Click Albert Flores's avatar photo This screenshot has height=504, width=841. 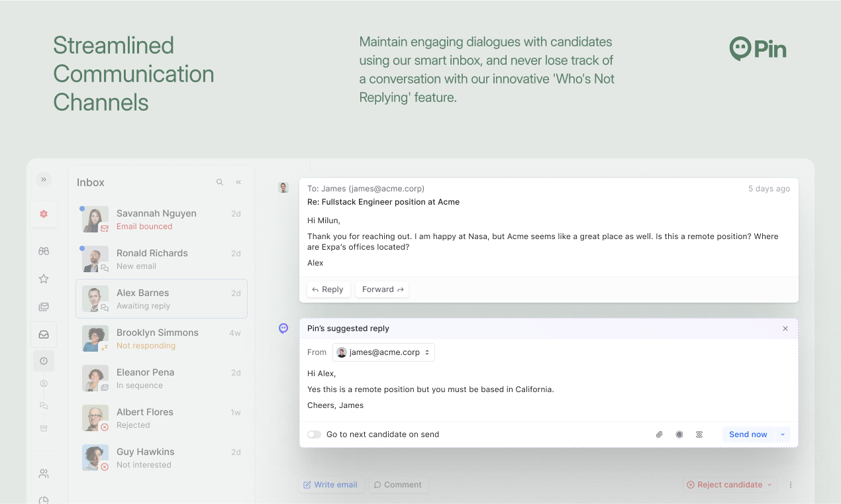(x=95, y=418)
